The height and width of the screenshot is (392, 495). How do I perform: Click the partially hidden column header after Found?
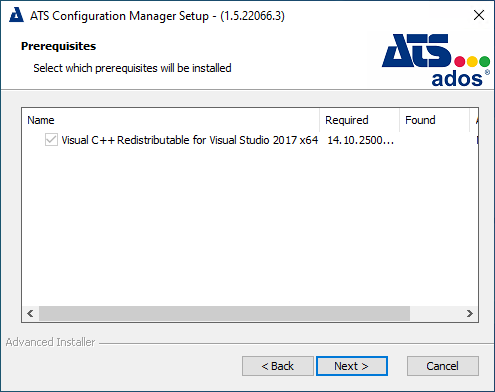(x=474, y=120)
